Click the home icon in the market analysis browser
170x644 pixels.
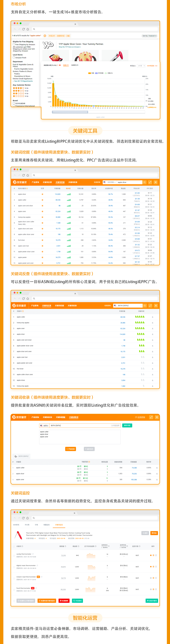click(x=28, y=29)
